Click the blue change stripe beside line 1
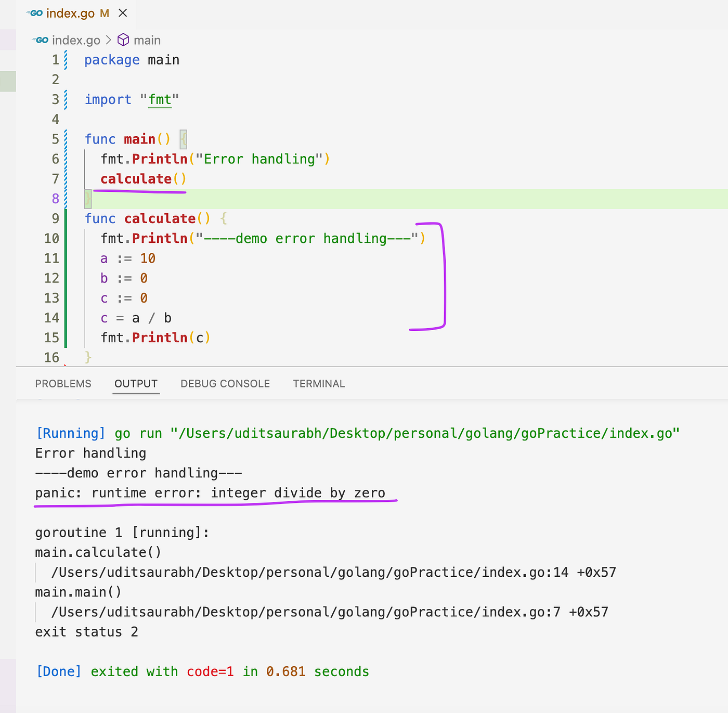This screenshot has width=728, height=713. (x=66, y=59)
